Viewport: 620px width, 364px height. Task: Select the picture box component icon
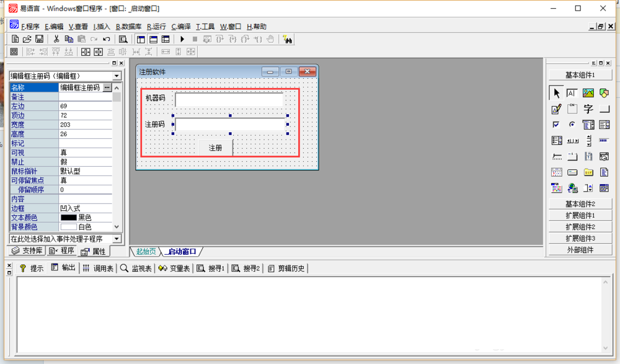[x=588, y=93]
